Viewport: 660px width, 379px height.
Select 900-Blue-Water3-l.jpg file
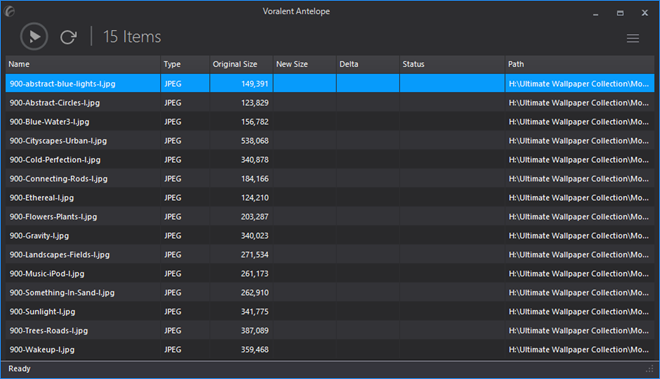coord(49,122)
